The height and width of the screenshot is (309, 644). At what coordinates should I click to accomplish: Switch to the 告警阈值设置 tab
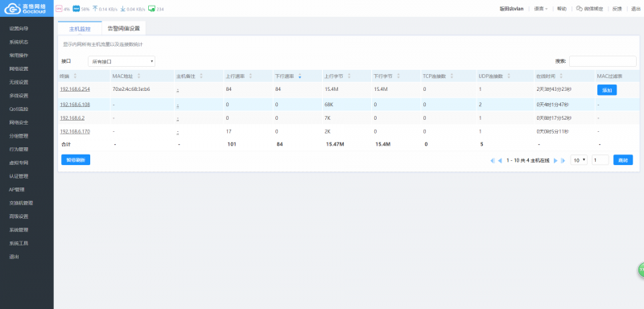[x=124, y=29]
